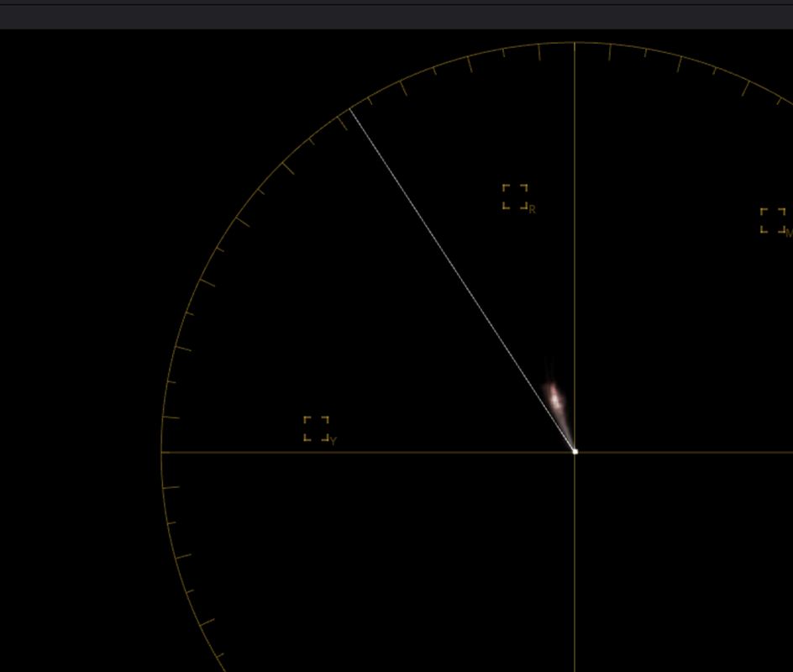This screenshot has width=793, height=672.
Task: Click the skin tone trace blob
Action: 556,401
